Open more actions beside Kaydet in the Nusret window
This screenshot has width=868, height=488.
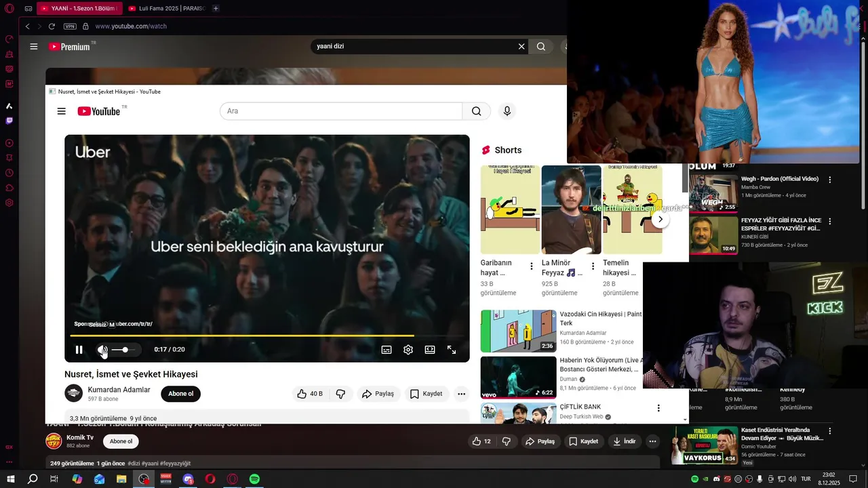coord(462,394)
